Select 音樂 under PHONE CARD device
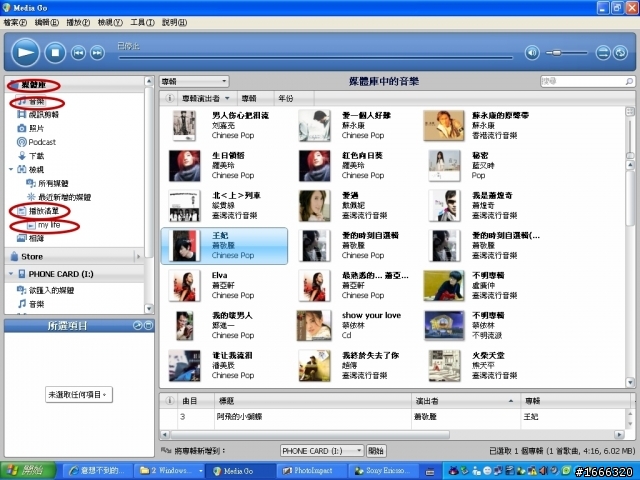 tap(31, 304)
